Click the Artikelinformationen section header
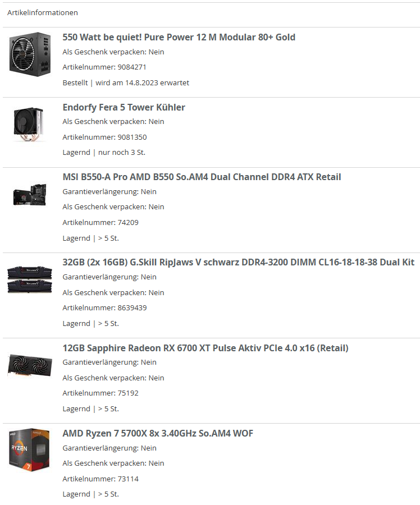Screen dimensions: 420x505 (x=43, y=12)
